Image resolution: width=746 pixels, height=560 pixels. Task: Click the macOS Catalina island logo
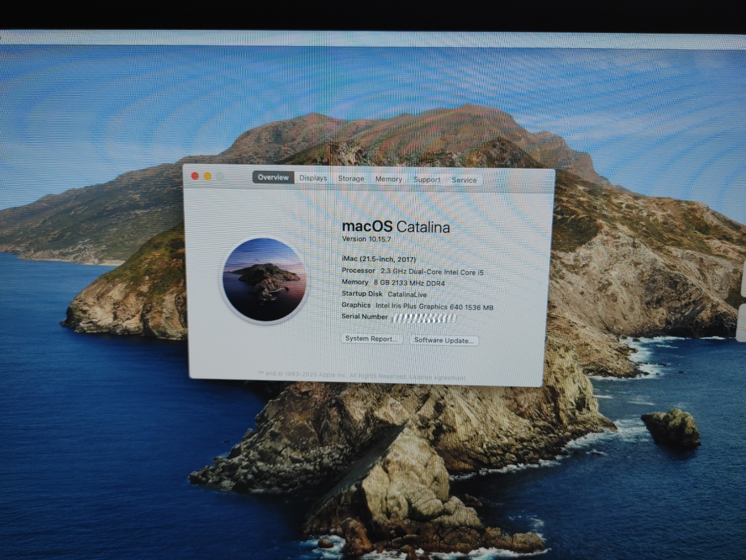point(264,280)
